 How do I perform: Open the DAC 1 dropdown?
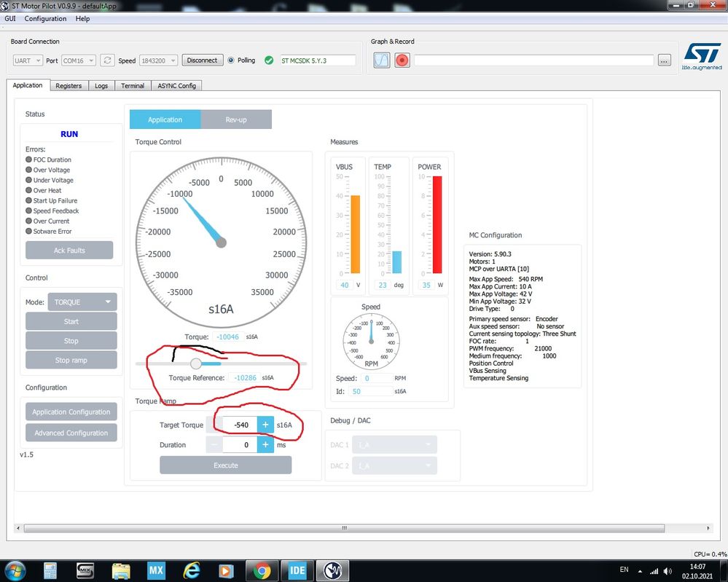click(x=394, y=444)
